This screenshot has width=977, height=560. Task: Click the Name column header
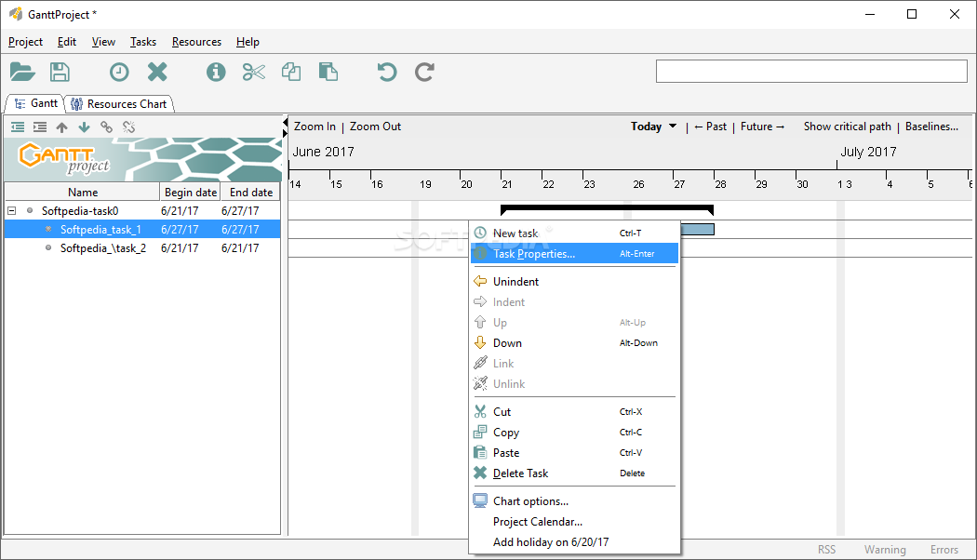82,192
